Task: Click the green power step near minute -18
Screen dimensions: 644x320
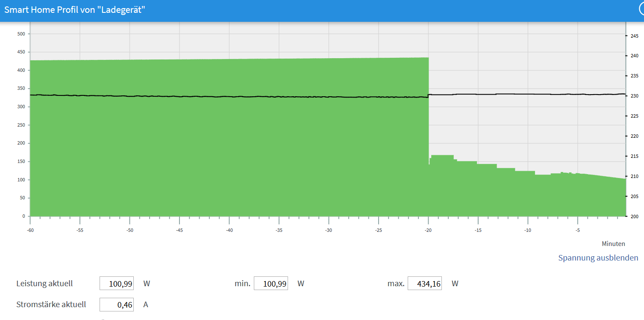Action: 442,184
